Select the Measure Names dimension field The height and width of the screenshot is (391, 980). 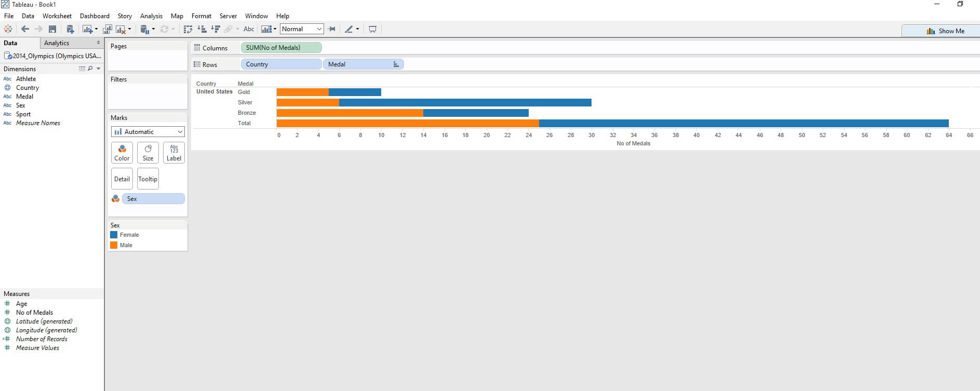[x=38, y=123]
